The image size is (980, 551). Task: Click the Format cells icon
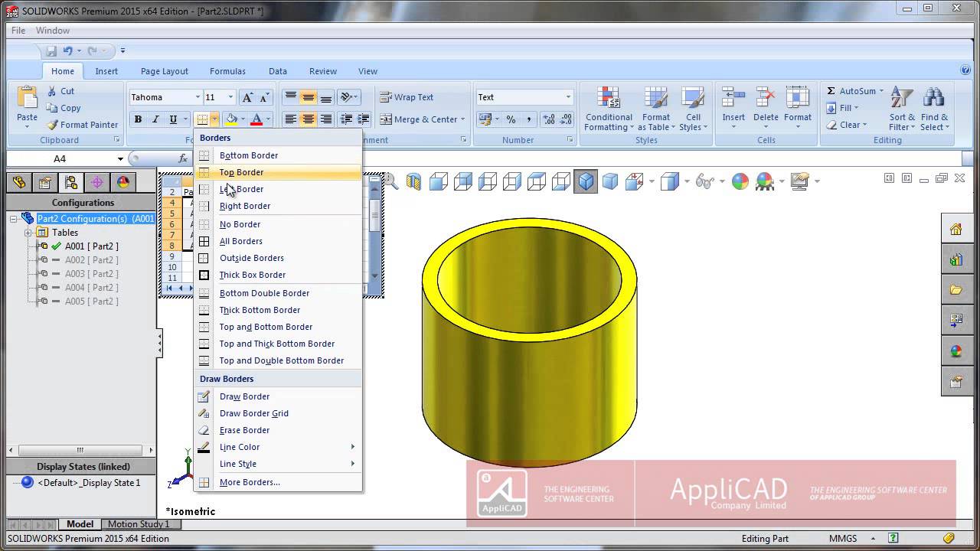click(797, 97)
